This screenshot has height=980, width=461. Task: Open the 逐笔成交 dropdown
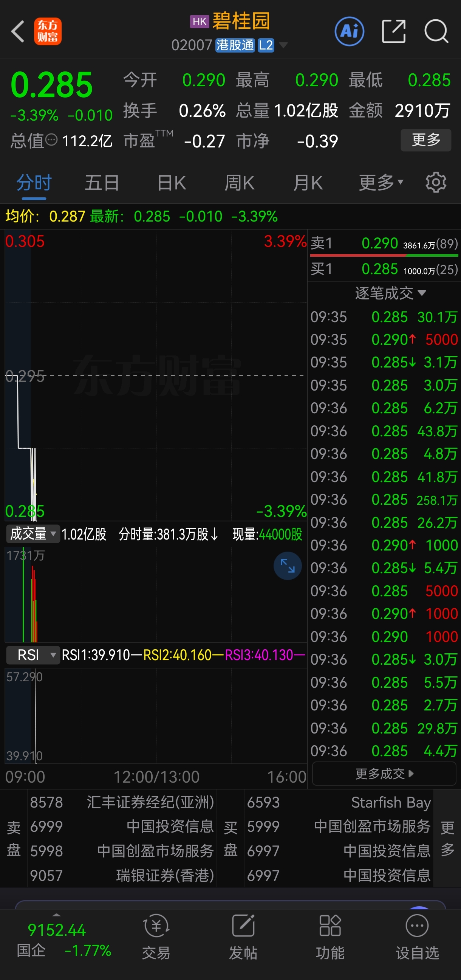click(390, 293)
